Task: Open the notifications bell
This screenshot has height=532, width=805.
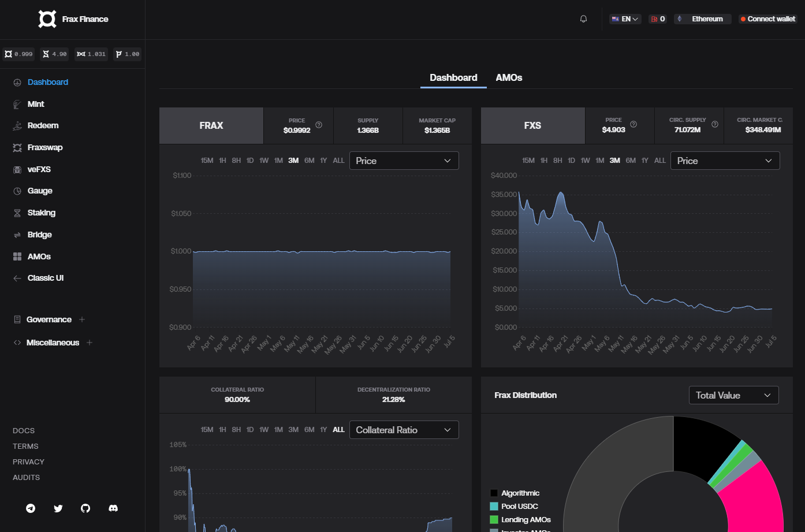Action: tap(583, 19)
